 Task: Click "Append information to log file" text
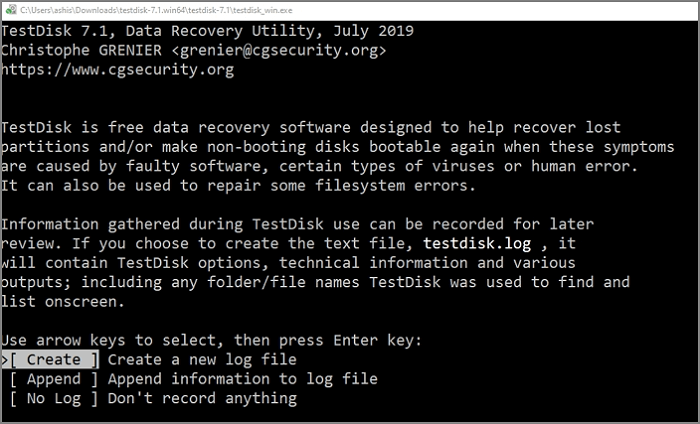pos(243,379)
